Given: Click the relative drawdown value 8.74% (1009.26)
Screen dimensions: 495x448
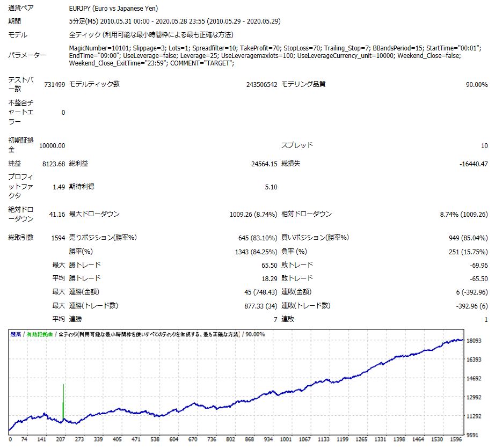Looking at the screenshot, I should [x=464, y=215].
